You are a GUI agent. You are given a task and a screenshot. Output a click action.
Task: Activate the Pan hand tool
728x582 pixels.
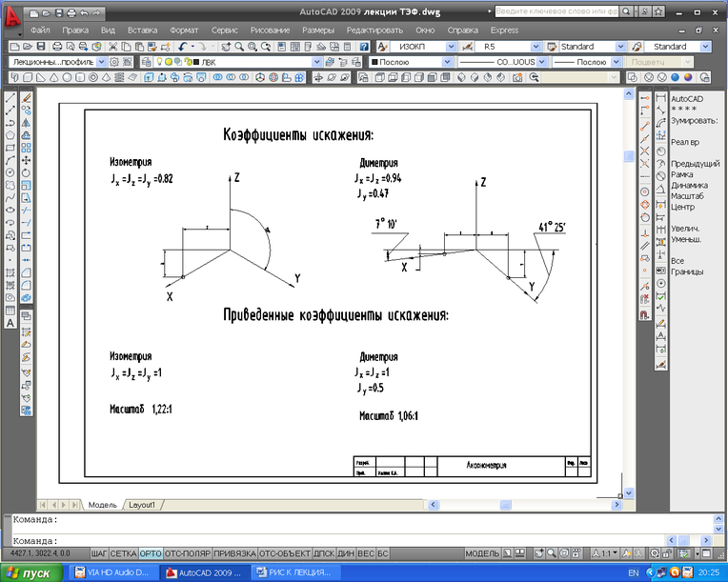click(226, 47)
